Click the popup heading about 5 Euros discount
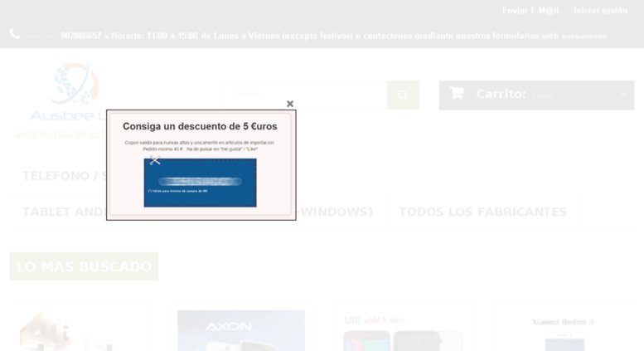The height and width of the screenshot is (351, 644). click(200, 127)
